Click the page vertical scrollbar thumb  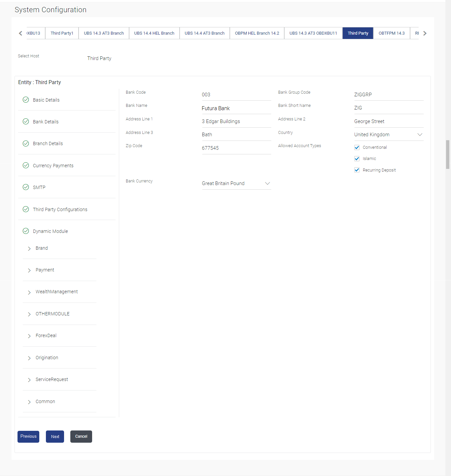(x=448, y=154)
